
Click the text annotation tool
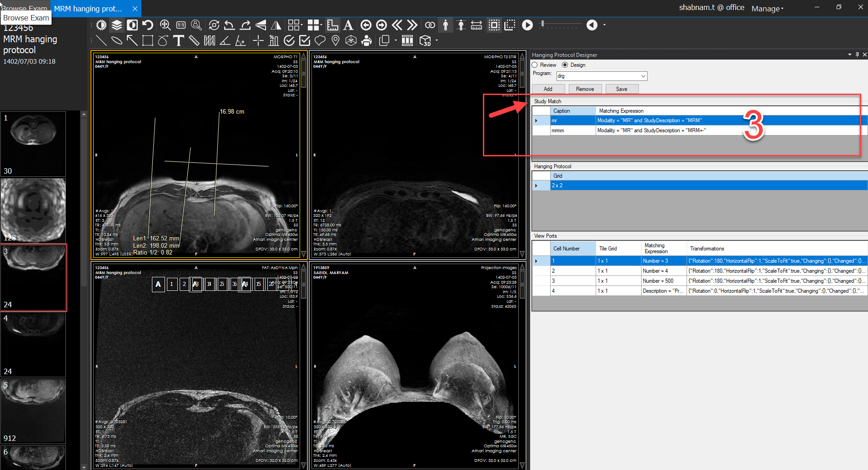pyautogui.click(x=178, y=40)
